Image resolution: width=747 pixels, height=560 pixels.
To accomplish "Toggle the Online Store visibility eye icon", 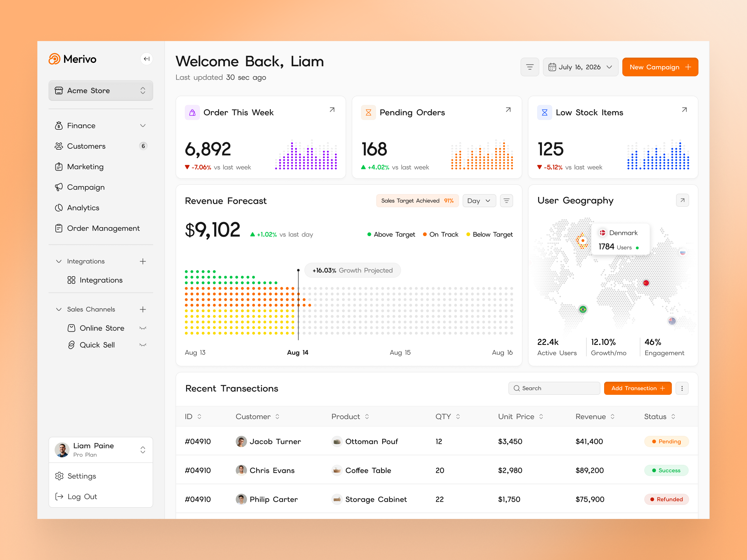I will [x=143, y=328].
